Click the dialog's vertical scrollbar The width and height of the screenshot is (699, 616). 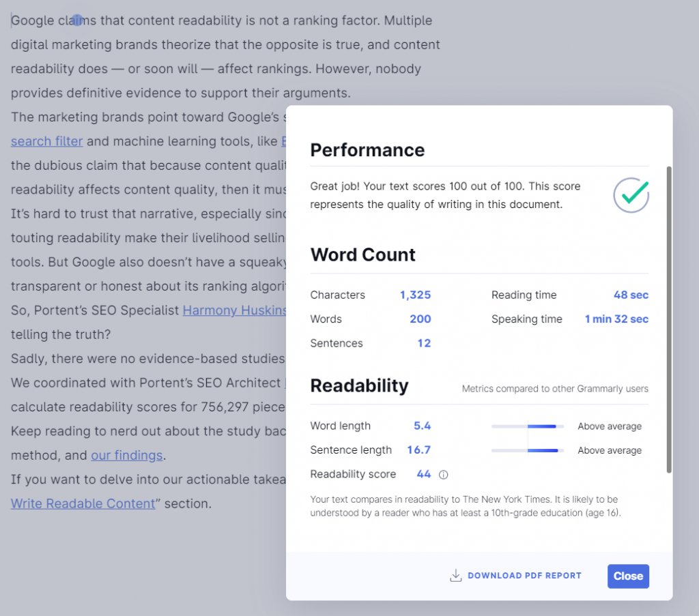(x=669, y=319)
